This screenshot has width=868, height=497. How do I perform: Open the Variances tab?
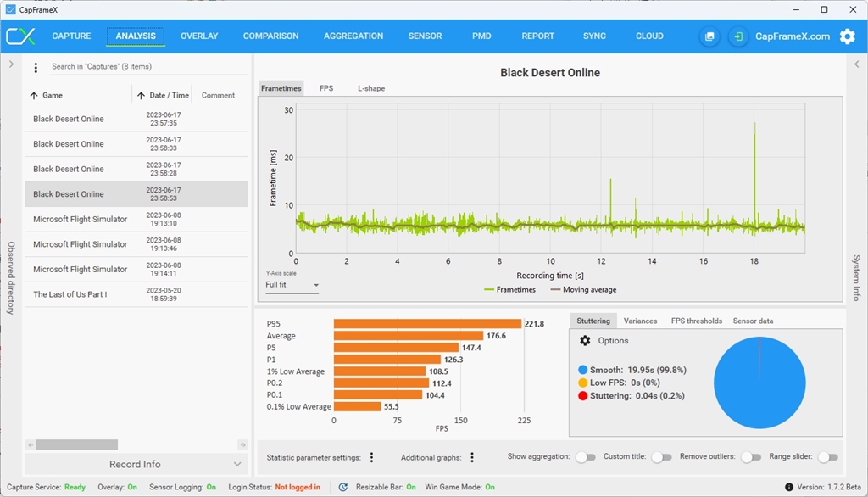640,321
